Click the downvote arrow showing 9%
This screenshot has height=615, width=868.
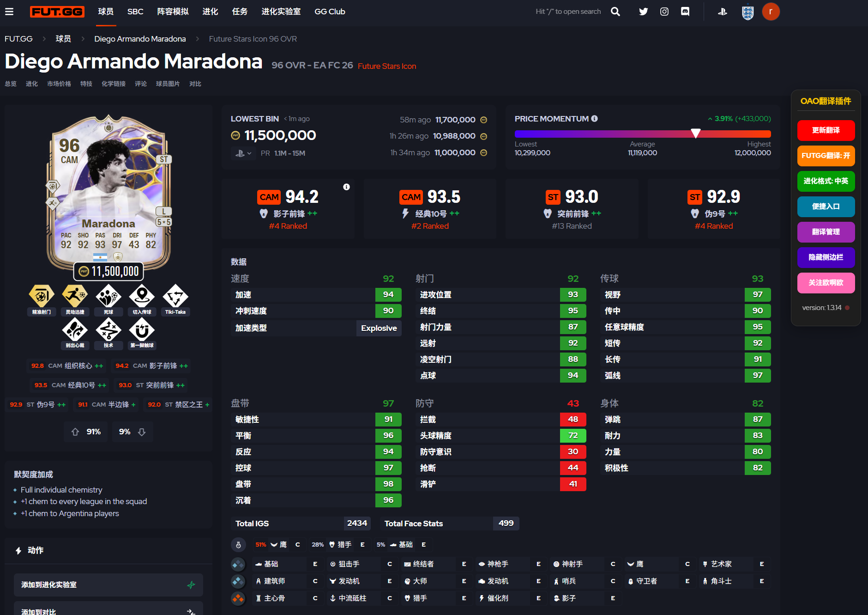point(142,432)
